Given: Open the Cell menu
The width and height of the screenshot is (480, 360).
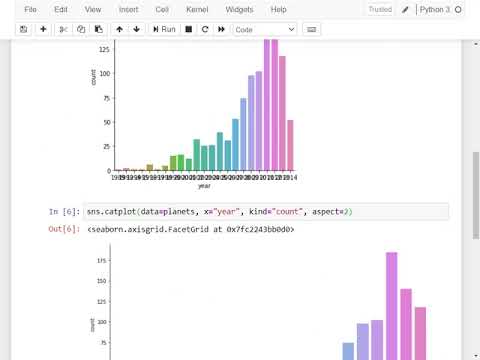Looking at the screenshot, I should (x=162, y=9).
